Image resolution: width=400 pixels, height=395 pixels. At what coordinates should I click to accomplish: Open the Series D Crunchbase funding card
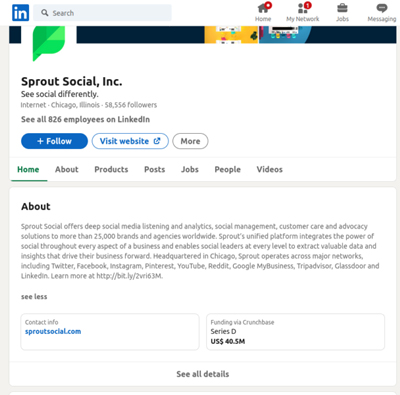pyautogui.click(x=296, y=332)
